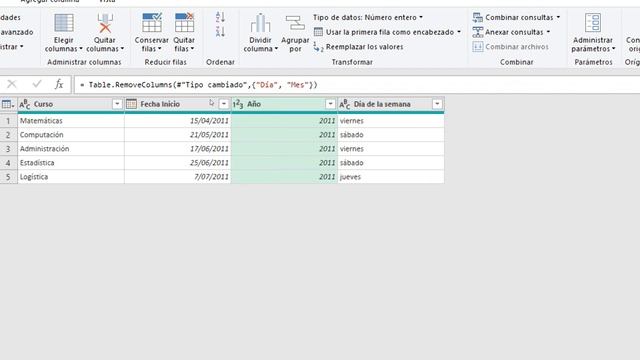Click the Computación cell
The image size is (640, 360).
pyautogui.click(x=71, y=135)
